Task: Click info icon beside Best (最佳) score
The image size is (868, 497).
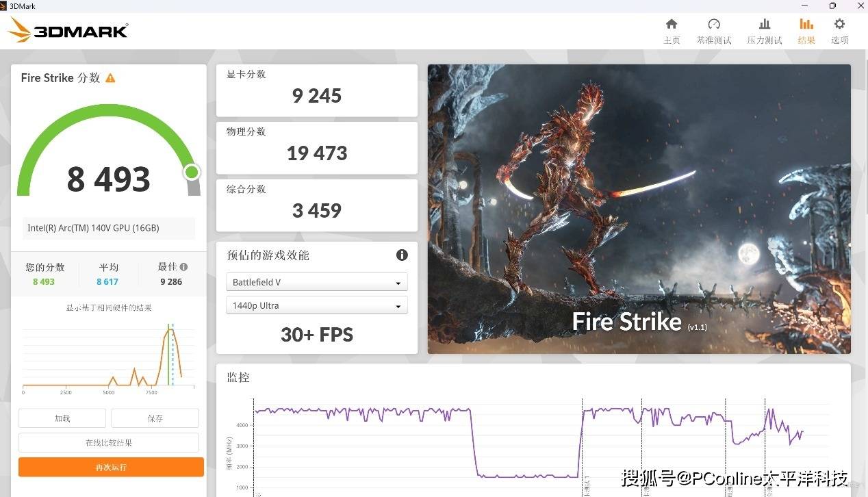Action: pos(183,267)
